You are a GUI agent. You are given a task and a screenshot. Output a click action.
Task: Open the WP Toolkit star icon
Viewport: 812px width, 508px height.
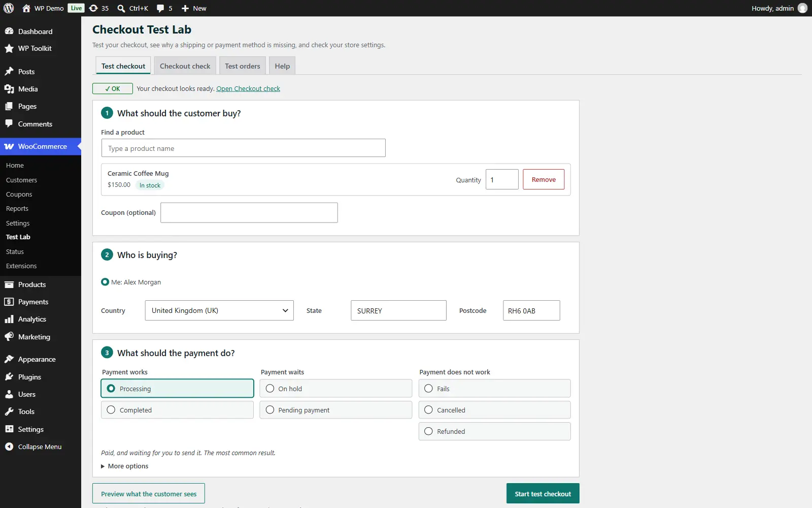click(9, 48)
